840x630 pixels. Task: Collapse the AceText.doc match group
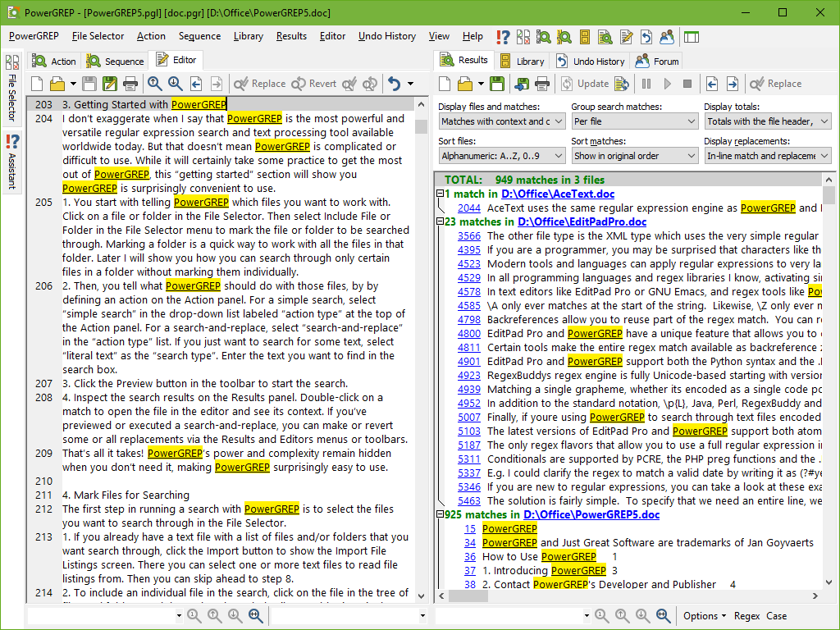tap(440, 194)
